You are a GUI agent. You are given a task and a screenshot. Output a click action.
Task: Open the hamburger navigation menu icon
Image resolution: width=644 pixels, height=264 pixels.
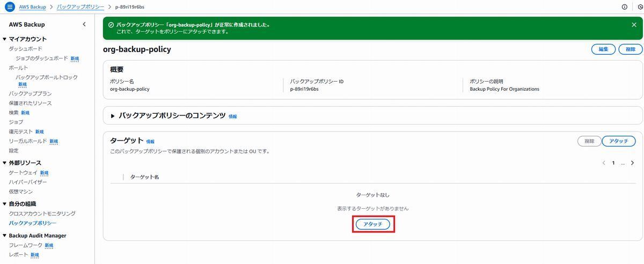10,7
